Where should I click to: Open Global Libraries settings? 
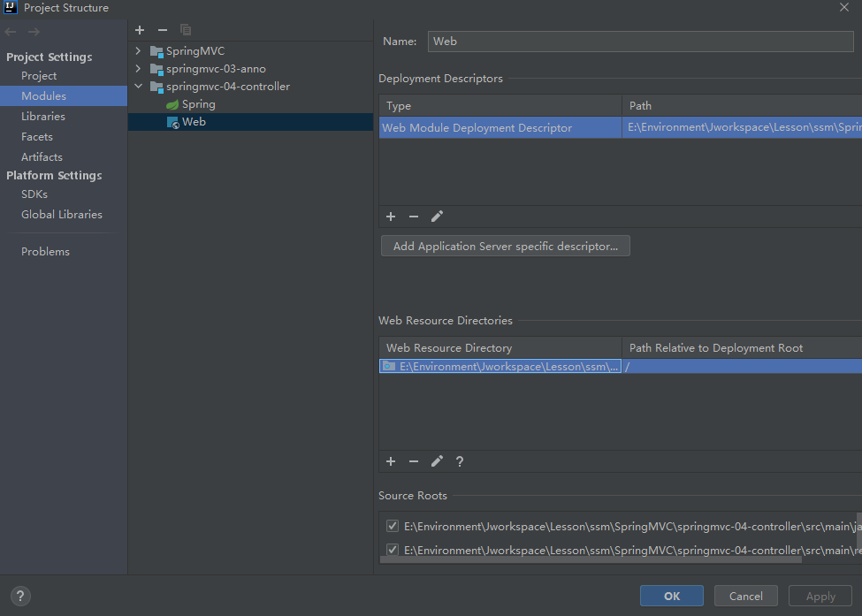(x=64, y=215)
